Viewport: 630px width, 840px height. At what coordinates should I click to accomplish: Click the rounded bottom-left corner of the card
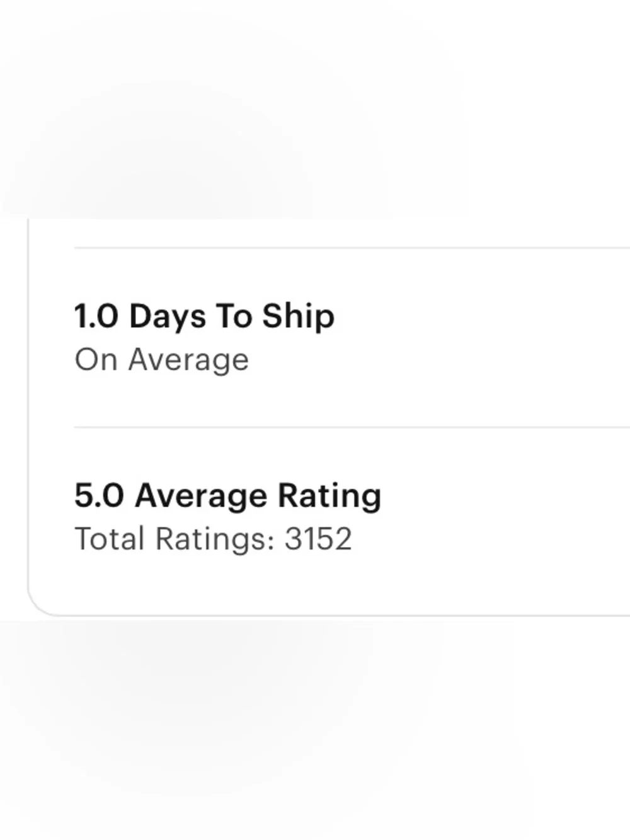pos(40,604)
